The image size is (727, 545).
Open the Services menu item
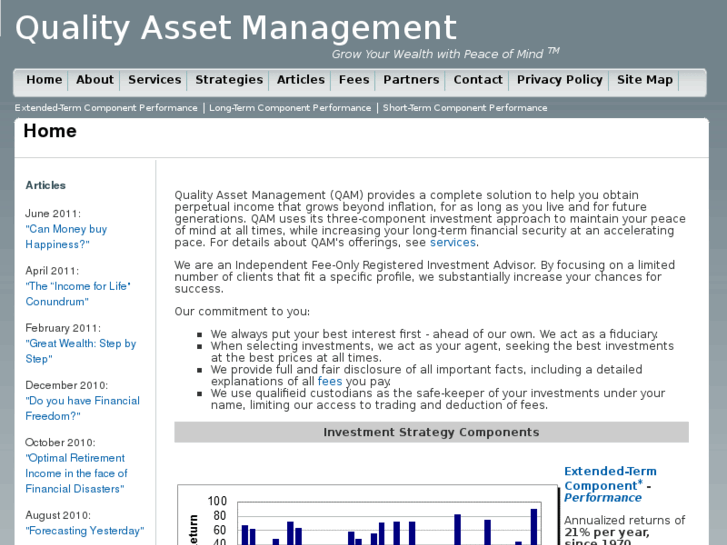point(154,80)
